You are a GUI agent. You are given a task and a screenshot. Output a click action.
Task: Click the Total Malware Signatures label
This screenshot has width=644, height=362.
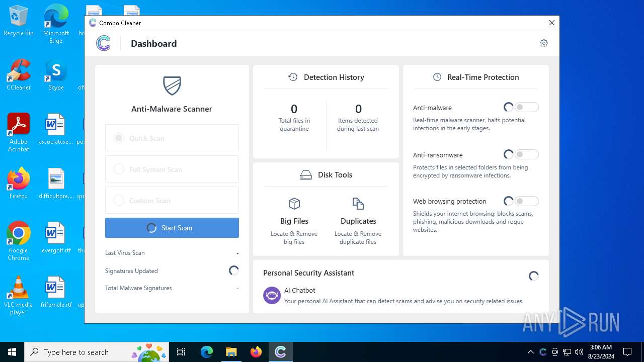(138, 288)
